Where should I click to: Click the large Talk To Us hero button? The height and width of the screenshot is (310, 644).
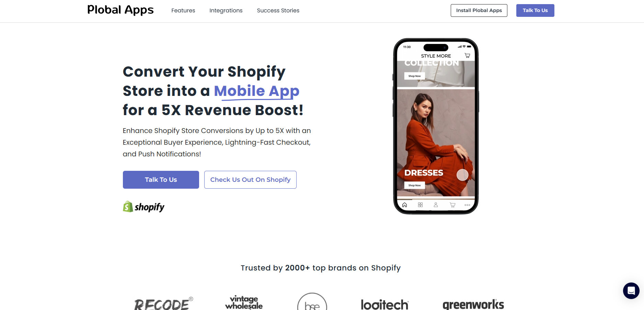[161, 180]
